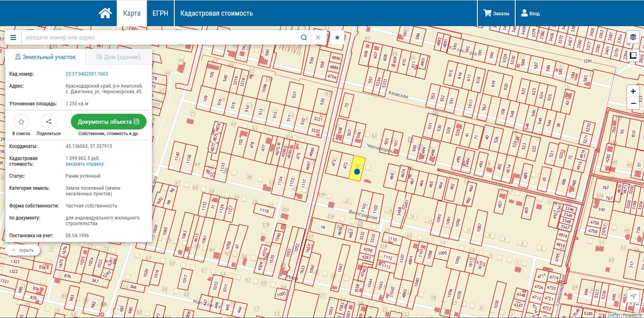Open the hamburger menu in the search bar
The image size is (644, 318).
13,37
